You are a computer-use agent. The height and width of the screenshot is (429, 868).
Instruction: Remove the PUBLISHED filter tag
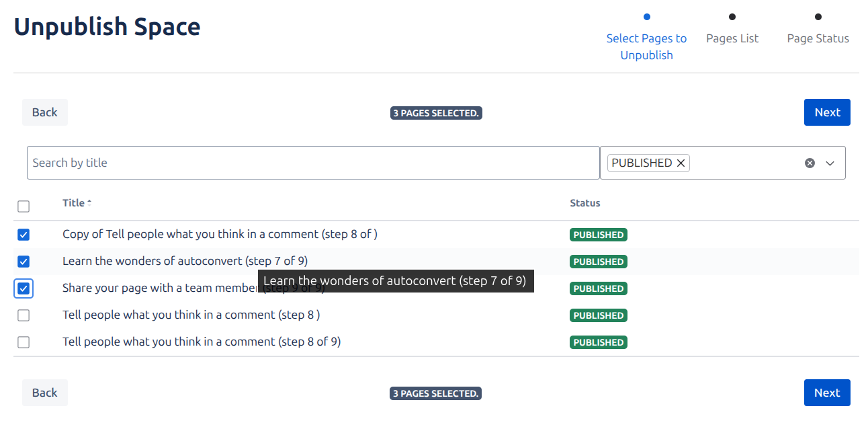[681, 163]
